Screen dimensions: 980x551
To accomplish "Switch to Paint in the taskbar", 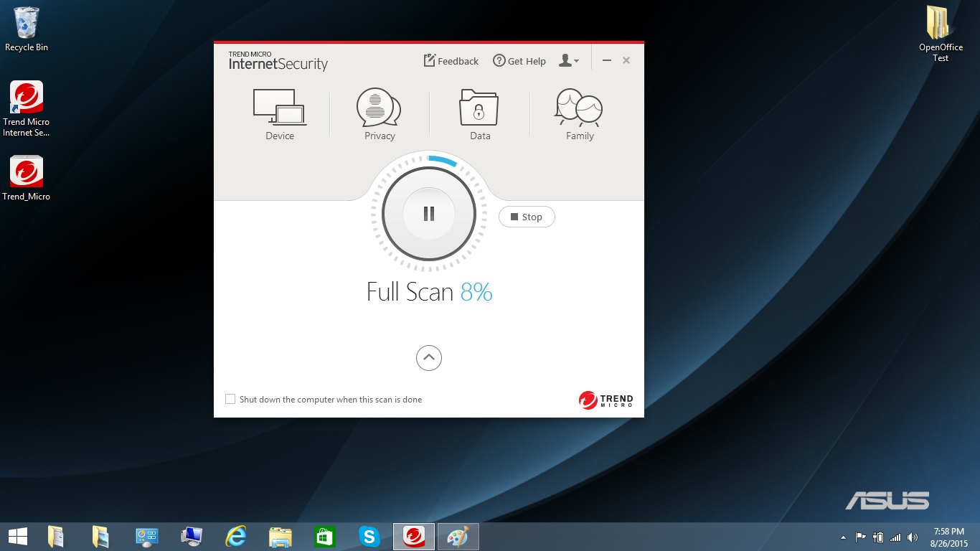I will (458, 536).
